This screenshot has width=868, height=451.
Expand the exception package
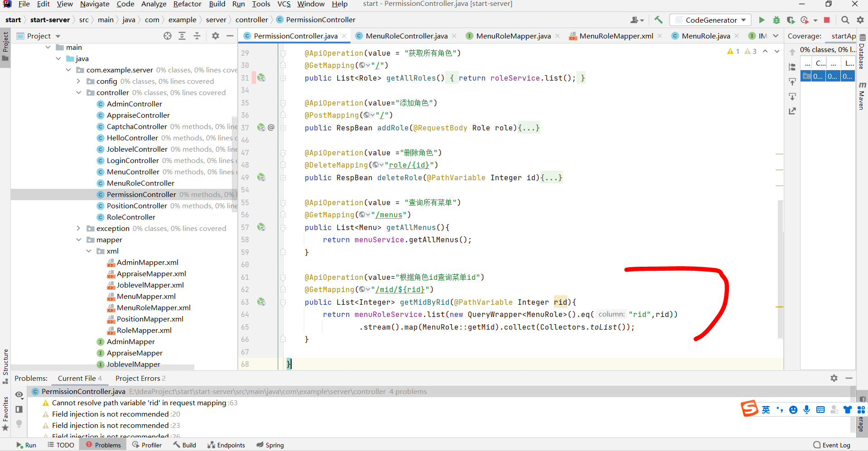(x=78, y=228)
